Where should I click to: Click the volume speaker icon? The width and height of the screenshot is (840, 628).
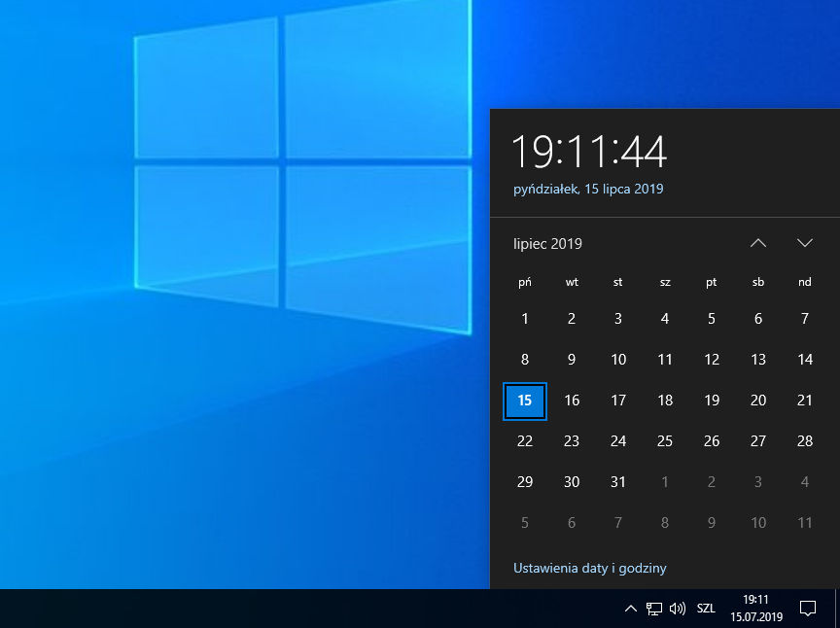tap(678, 609)
